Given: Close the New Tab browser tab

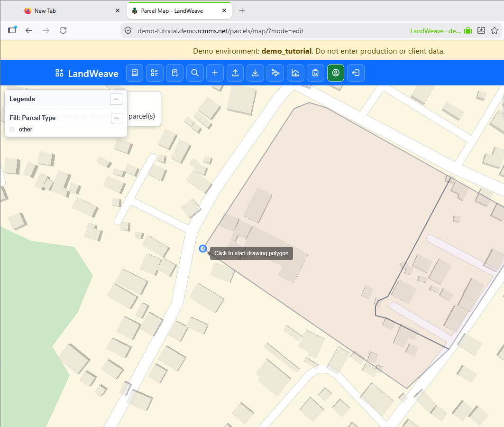Looking at the screenshot, I should click(x=118, y=10).
